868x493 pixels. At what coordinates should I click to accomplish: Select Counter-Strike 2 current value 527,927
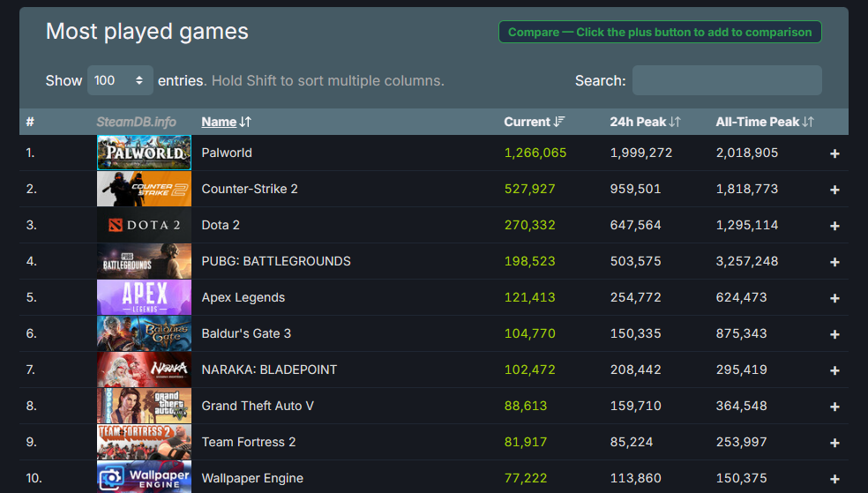(x=530, y=189)
